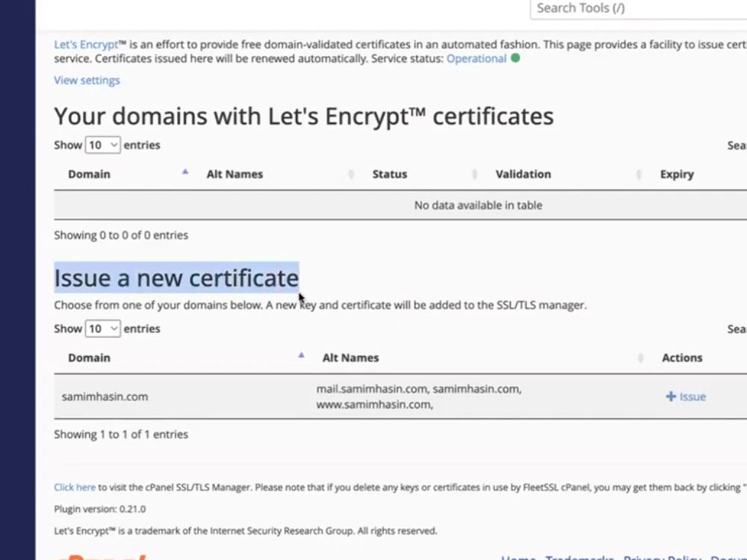Click the Issue link for samimhasin.com
The width and height of the screenshot is (747, 560).
(x=686, y=396)
